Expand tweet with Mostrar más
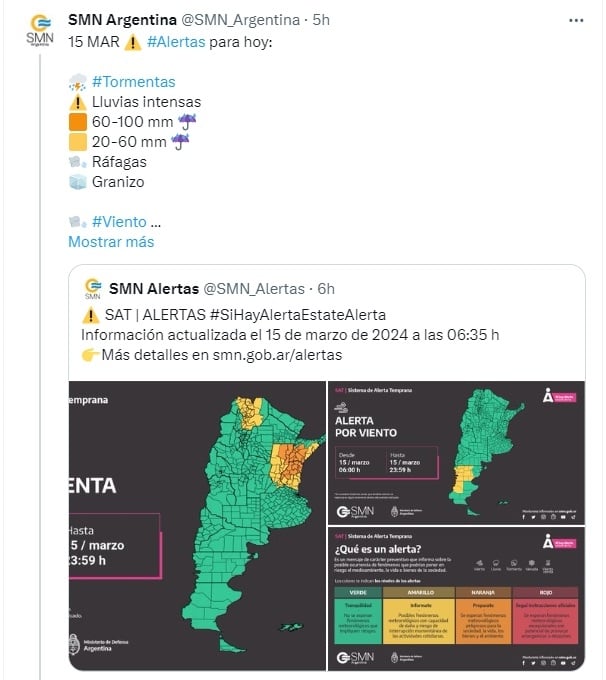The width and height of the screenshot is (606, 680). (111, 242)
